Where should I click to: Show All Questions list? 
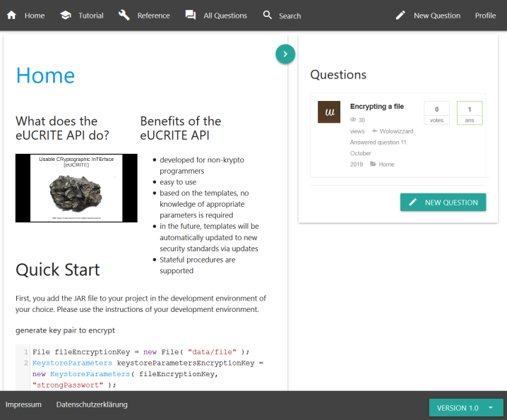(x=225, y=16)
